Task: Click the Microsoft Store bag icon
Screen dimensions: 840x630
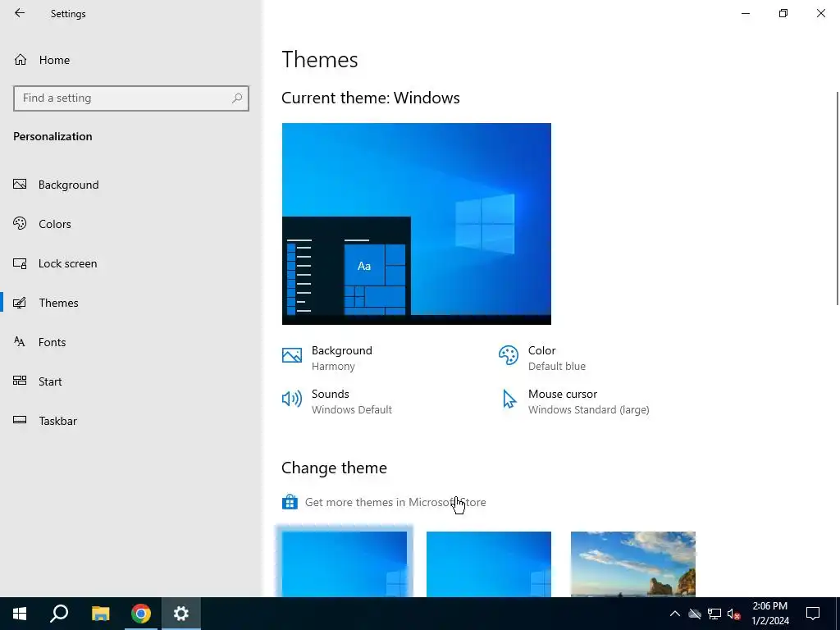Action: click(290, 502)
